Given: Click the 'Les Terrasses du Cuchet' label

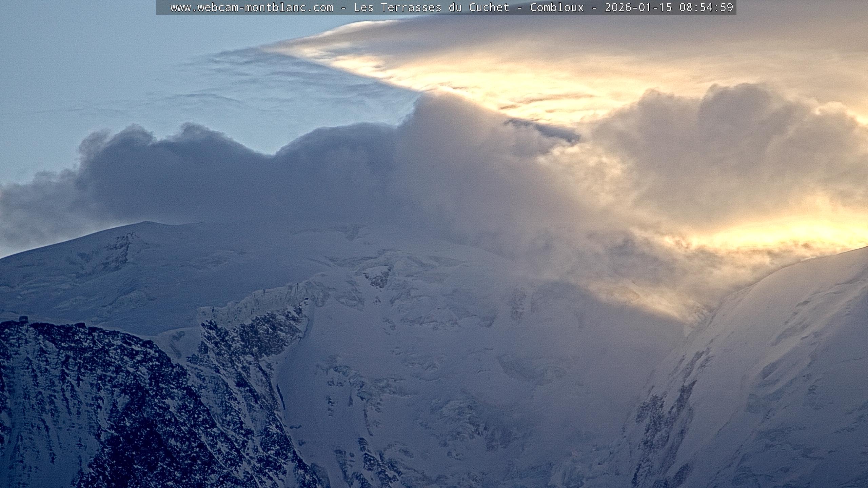Looking at the screenshot, I should tap(431, 7).
